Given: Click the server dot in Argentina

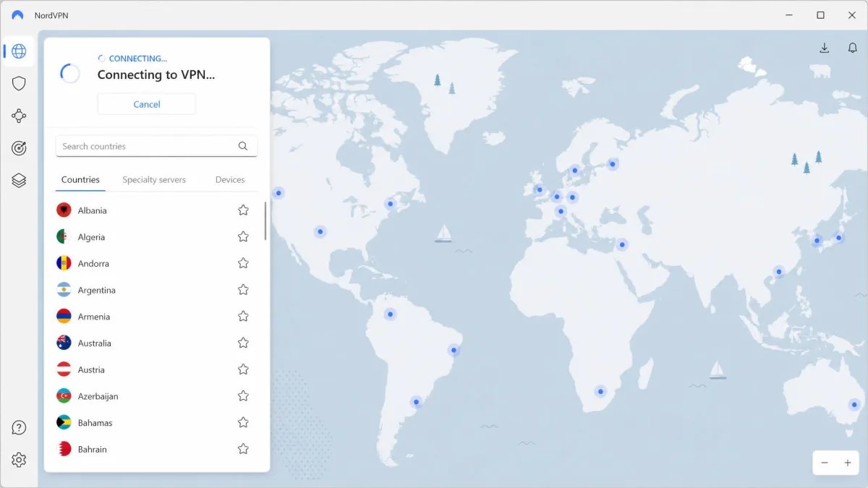Looking at the screenshot, I should [416, 402].
